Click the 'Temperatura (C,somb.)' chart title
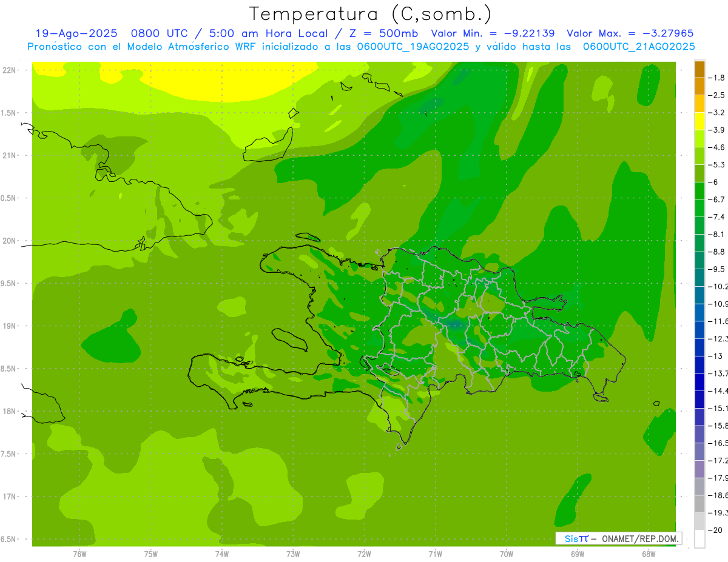Image resolution: width=728 pixels, height=562 pixels. click(371, 14)
